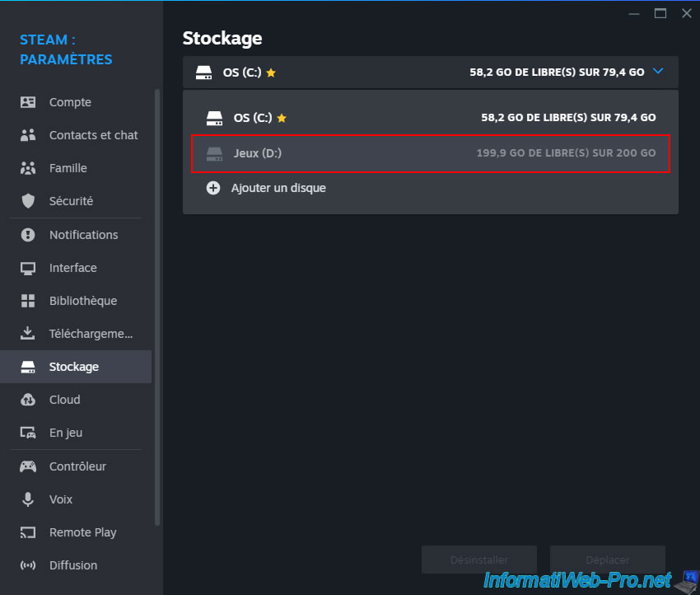Select the Cloud icon in sidebar
The image size is (700, 595).
(x=28, y=400)
